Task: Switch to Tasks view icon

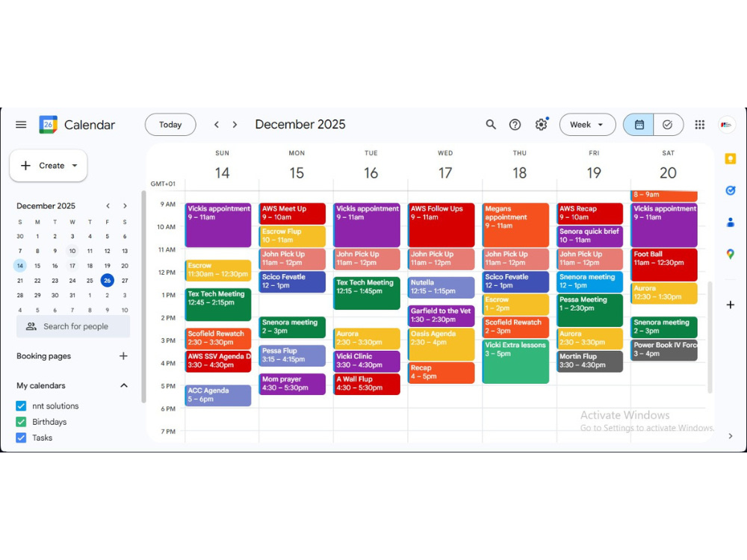Action: coord(668,125)
